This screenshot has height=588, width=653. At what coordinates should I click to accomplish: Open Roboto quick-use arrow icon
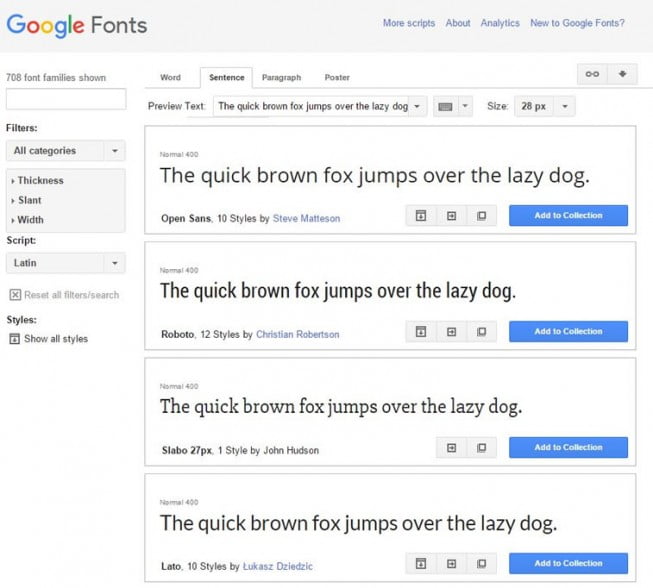pyautogui.click(x=451, y=332)
